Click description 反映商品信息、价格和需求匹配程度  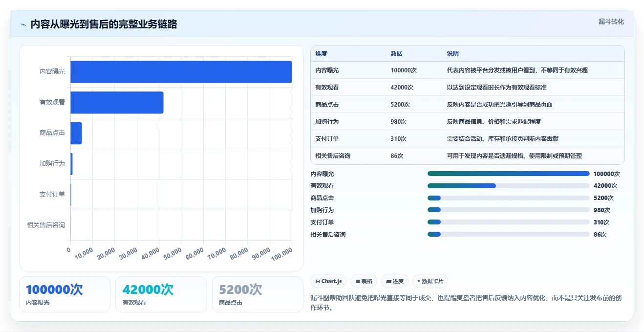(x=494, y=122)
